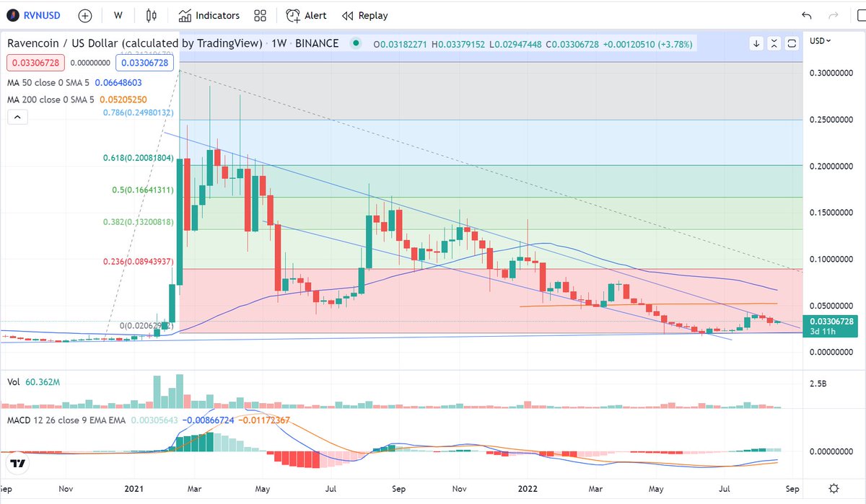Open the RVNUSD symbol search
Screen dimensions: 866x504
[x=35, y=15]
